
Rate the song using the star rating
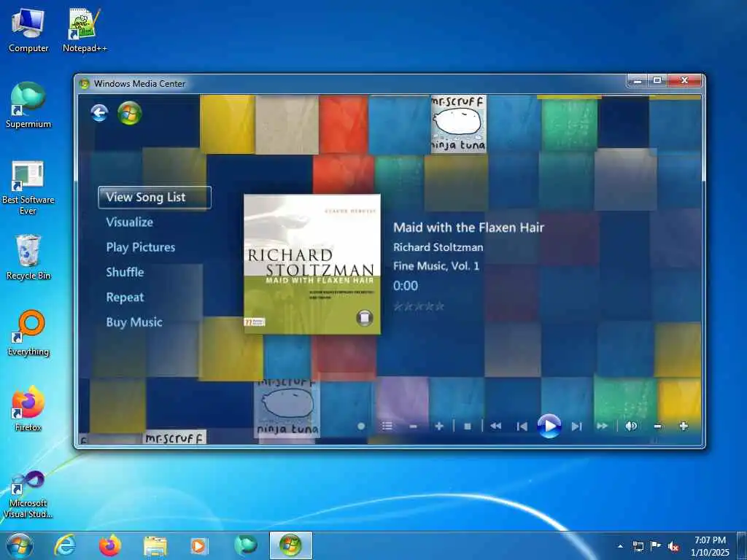coord(419,306)
